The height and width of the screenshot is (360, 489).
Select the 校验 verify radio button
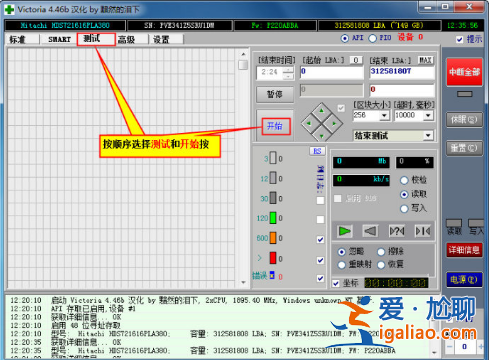pos(404,180)
